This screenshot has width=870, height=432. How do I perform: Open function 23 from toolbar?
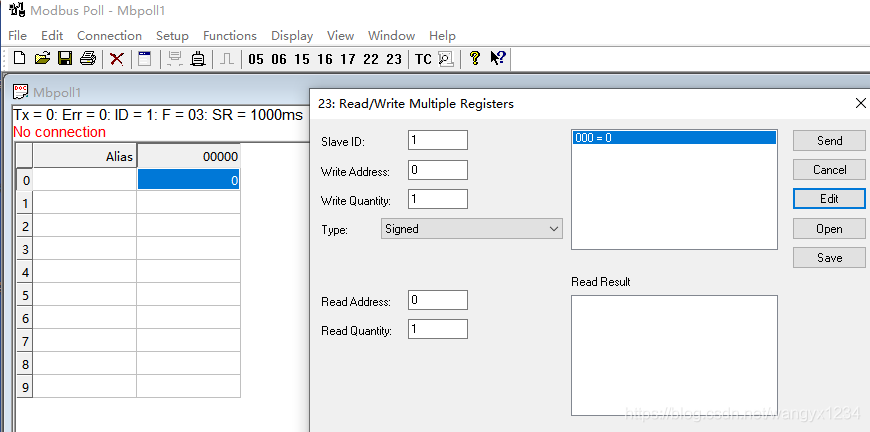(x=394, y=59)
